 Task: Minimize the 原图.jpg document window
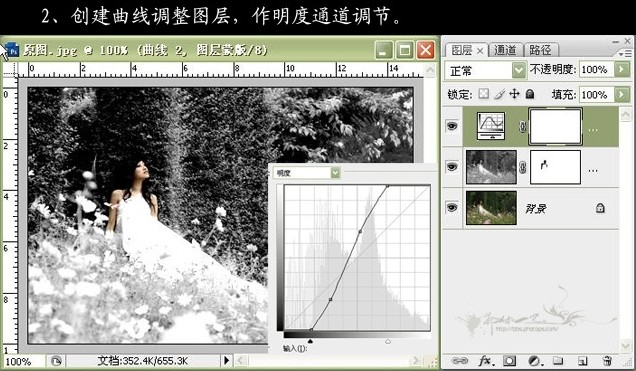pos(383,50)
